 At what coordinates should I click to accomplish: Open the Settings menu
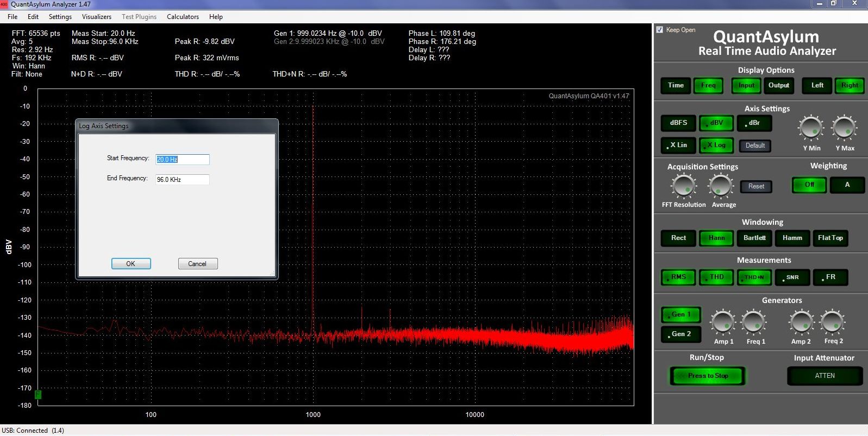click(60, 17)
